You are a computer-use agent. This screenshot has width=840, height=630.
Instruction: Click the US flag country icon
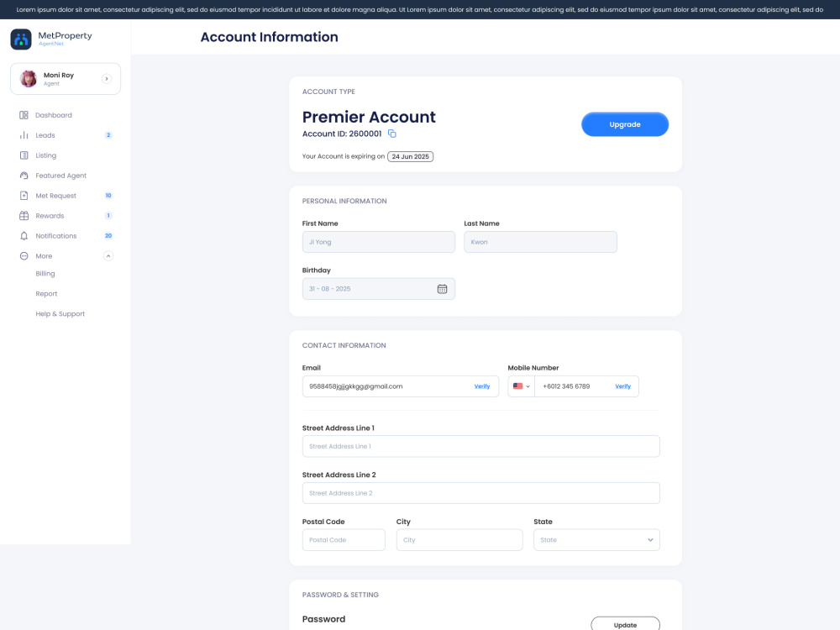click(517, 386)
